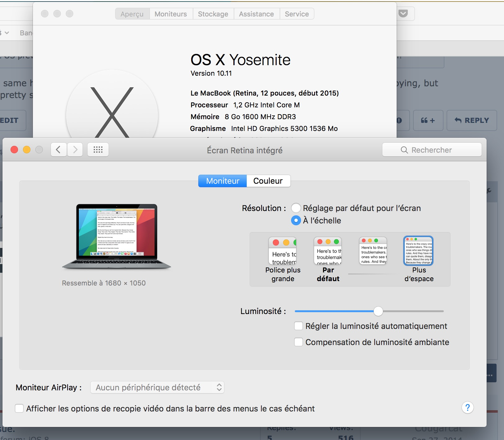Open the Assistance tab in About window
Viewport: 504px width, 440px height.
256,14
